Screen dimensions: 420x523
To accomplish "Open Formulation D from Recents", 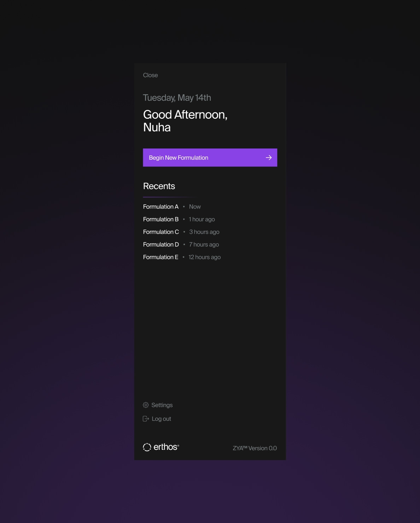I will tap(161, 245).
